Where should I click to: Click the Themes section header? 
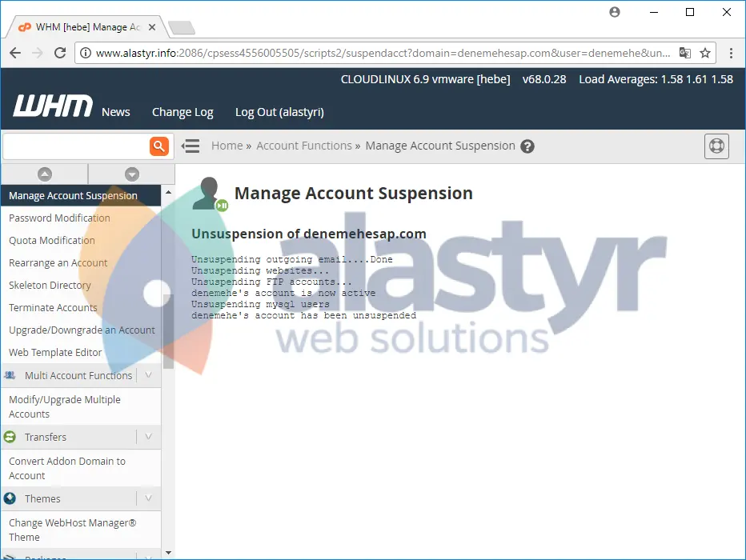(42, 498)
